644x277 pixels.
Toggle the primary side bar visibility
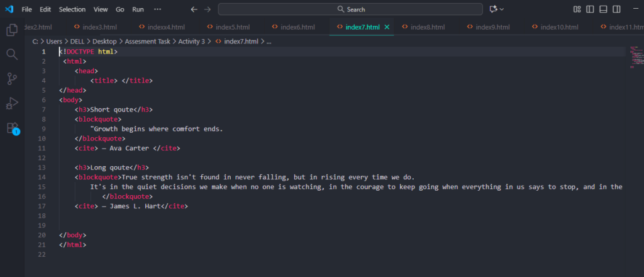point(591,9)
